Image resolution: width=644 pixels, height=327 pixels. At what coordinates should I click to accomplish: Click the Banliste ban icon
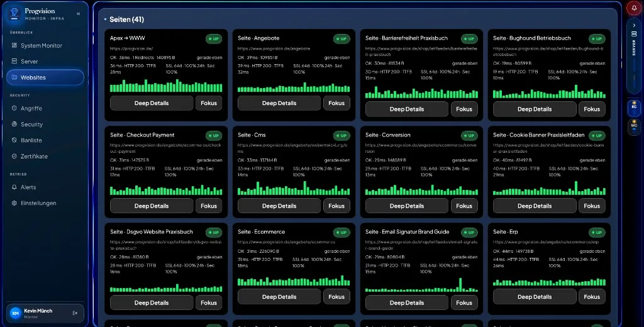14,140
